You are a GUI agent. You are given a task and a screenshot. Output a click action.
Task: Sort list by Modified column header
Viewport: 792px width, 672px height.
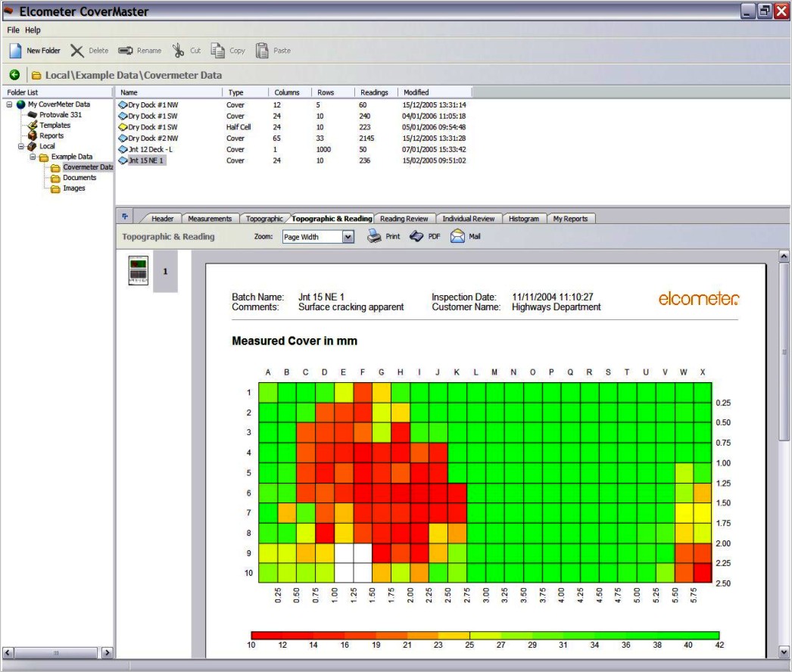(435, 92)
